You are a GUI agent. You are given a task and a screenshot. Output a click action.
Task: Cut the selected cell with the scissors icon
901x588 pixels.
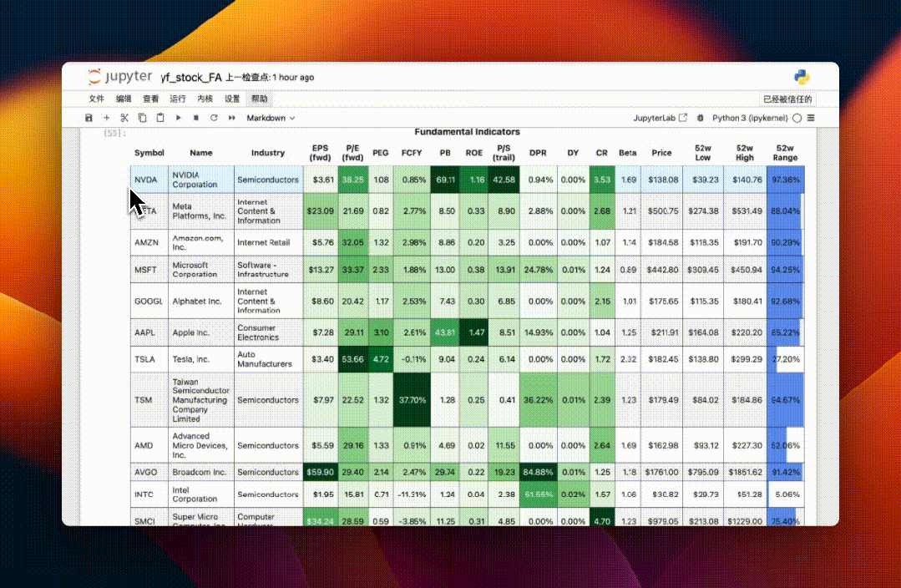tap(124, 118)
